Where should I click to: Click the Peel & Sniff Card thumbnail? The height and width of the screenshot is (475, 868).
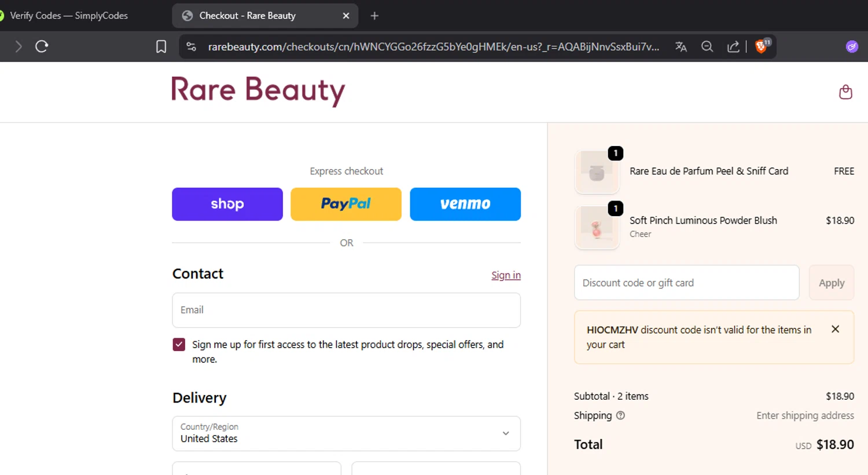tap(597, 172)
